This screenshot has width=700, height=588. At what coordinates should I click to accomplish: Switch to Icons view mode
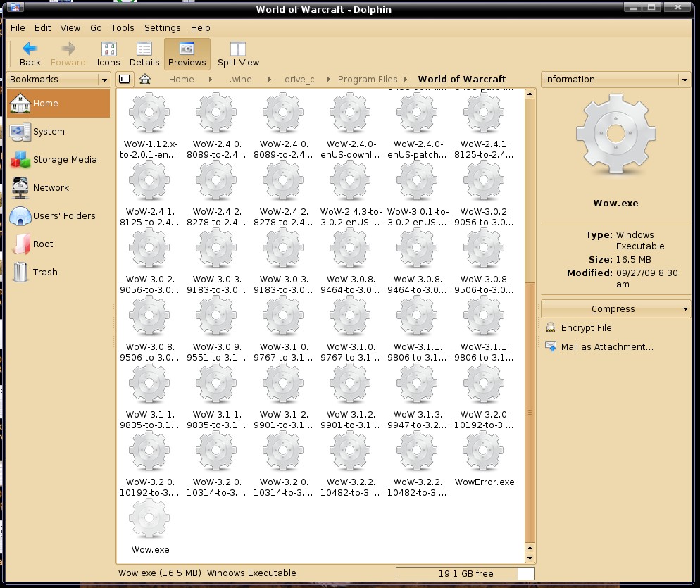coord(108,54)
